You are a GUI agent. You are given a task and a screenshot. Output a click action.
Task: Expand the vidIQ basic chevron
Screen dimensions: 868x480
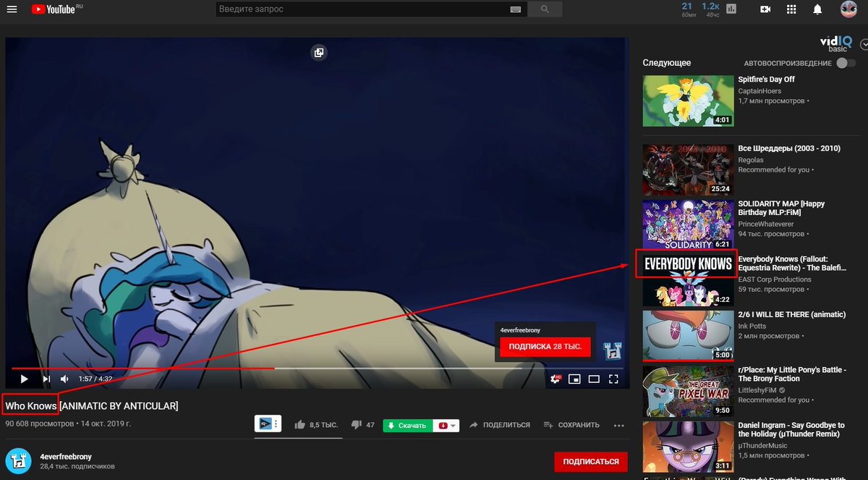864,44
